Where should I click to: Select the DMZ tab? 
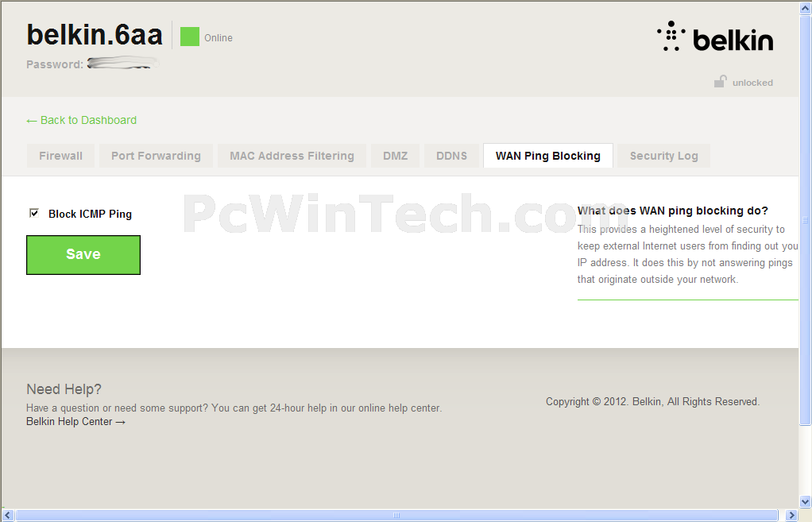395,156
